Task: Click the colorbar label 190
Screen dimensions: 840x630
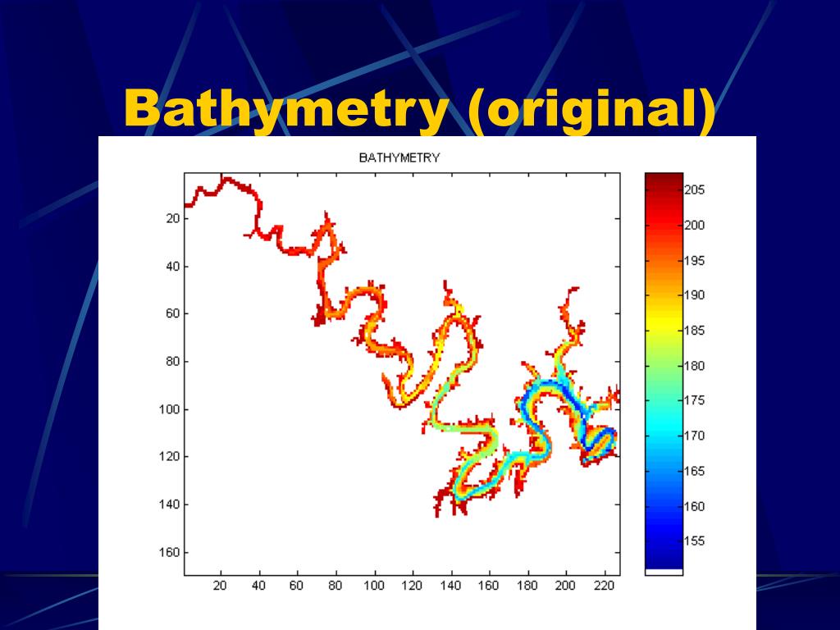Action: pyautogui.click(x=695, y=295)
